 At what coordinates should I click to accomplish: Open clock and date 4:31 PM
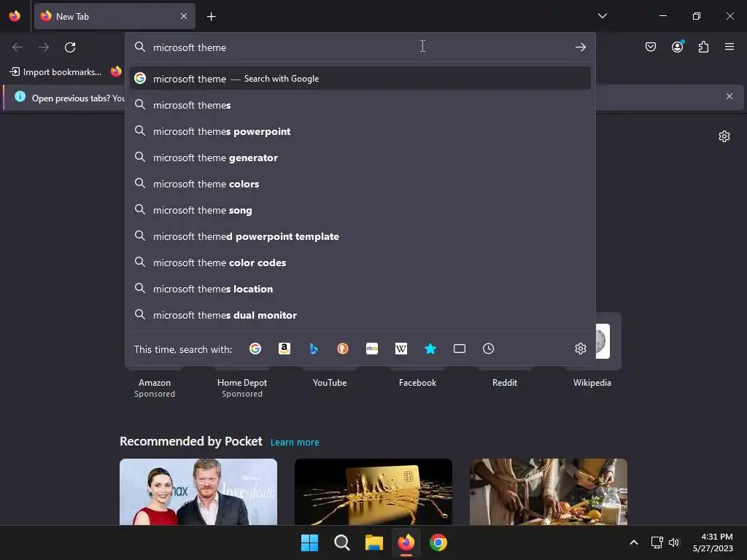point(713,542)
